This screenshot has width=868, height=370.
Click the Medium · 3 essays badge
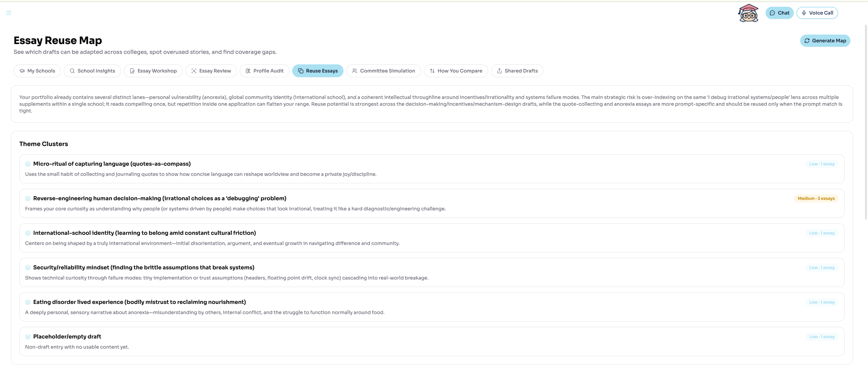pyautogui.click(x=816, y=199)
